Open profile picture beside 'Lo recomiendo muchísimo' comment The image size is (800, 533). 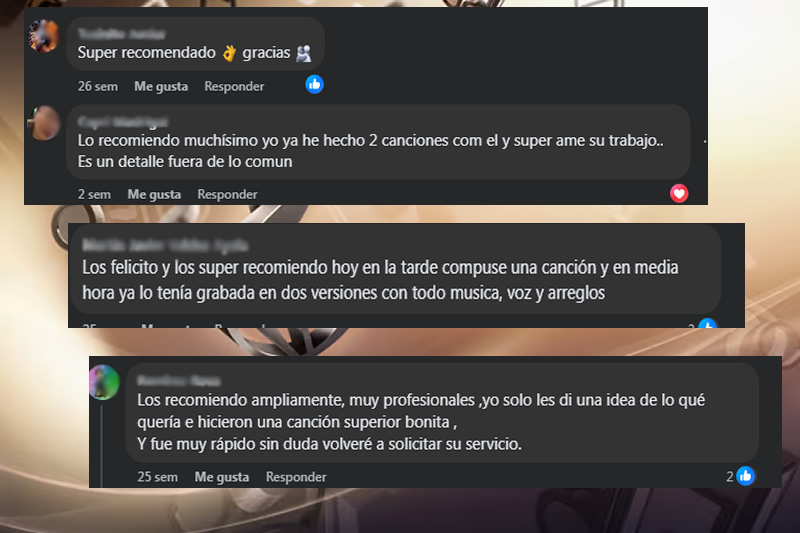tap(44, 123)
